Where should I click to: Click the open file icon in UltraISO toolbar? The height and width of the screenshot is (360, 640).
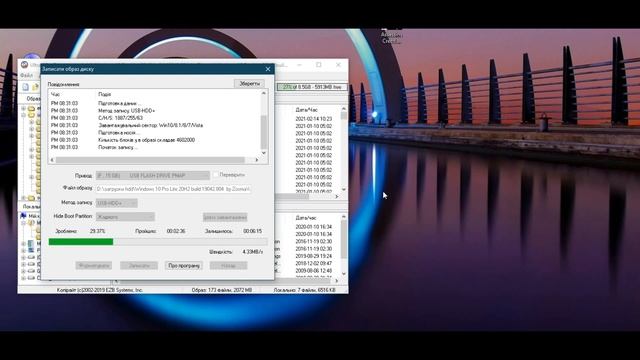tap(36, 87)
